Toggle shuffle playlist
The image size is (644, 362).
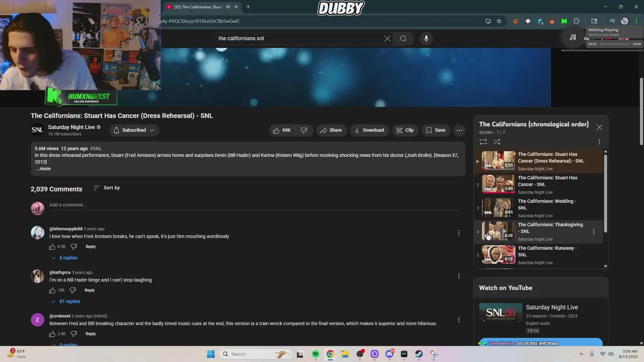[x=497, y=142]
